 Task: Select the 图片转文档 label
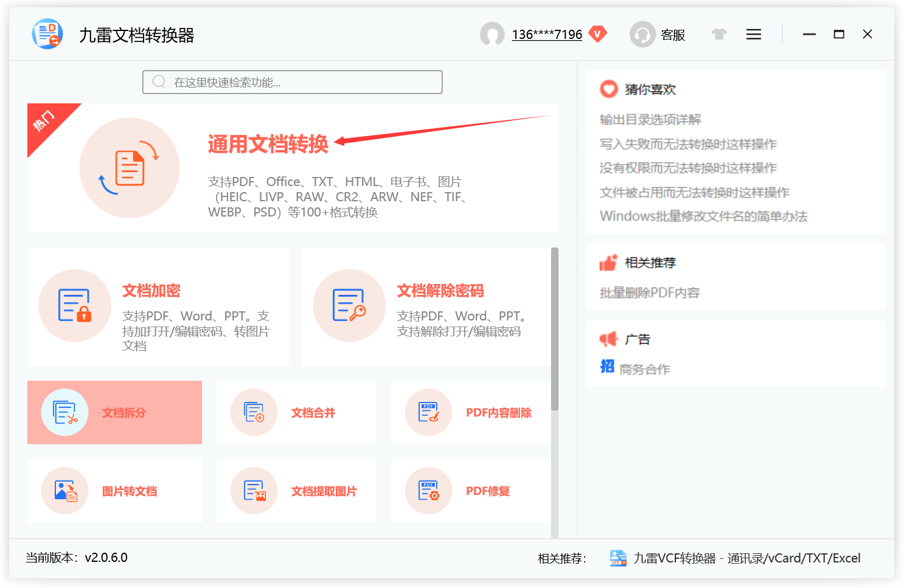coord(130,491)
